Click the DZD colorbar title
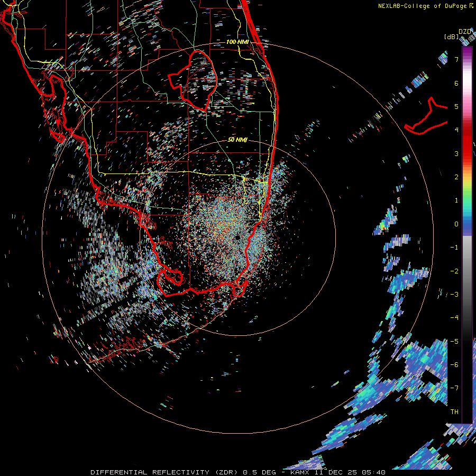The image size is (476, 476). (x=465, y=32)
